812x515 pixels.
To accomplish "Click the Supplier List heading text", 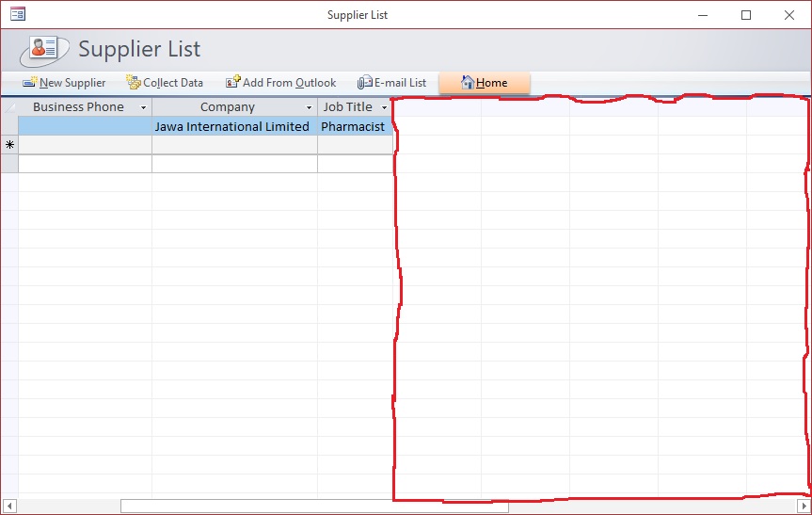I will (139, 50).
